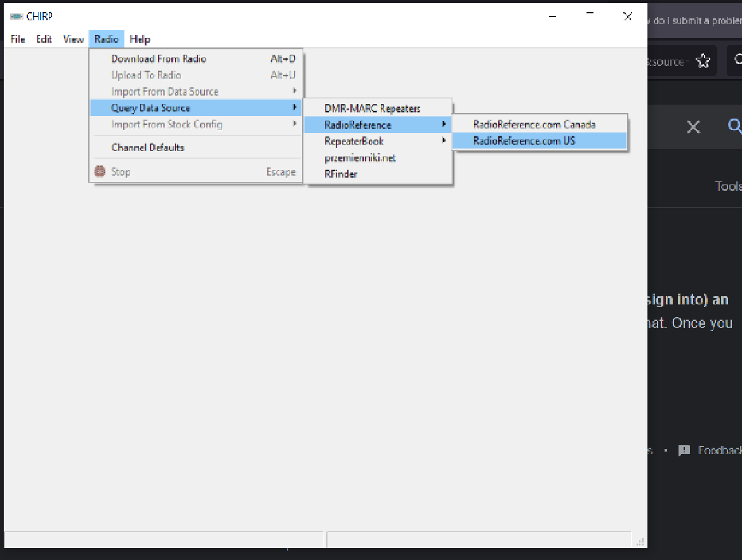Click the Alt+D shortcut label
This screenshot has width=742, height=560.
(x=283, y=58)
